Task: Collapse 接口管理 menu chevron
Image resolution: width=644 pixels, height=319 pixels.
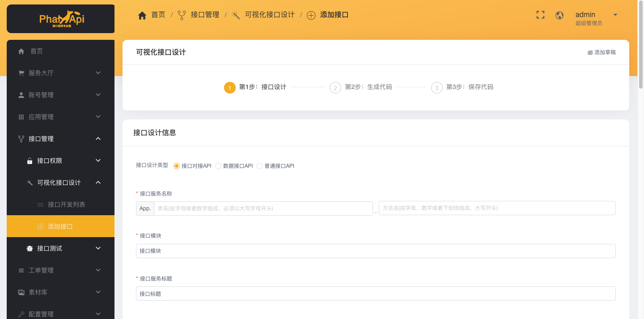Action: (98, 138)
